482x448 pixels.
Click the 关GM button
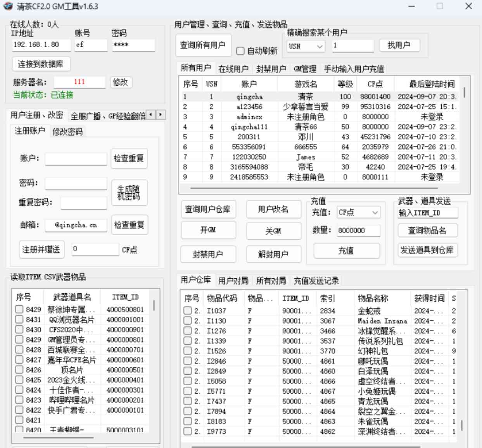tap(273, 231)
